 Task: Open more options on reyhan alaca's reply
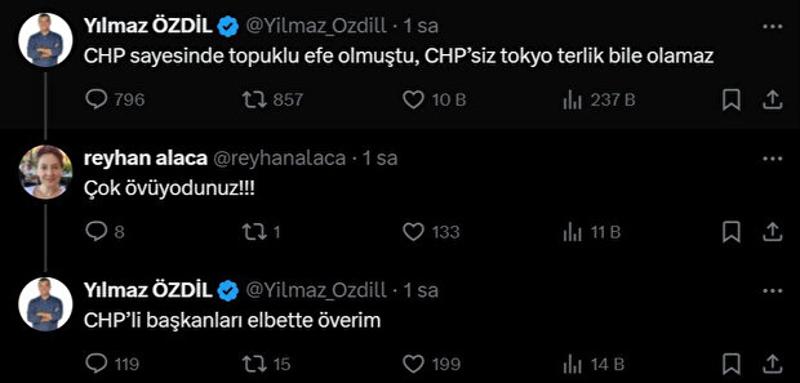tap(772, 159)
